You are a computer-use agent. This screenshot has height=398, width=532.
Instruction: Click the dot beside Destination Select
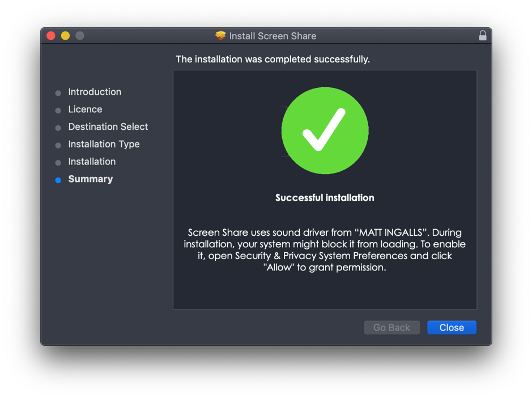(58, 128)
